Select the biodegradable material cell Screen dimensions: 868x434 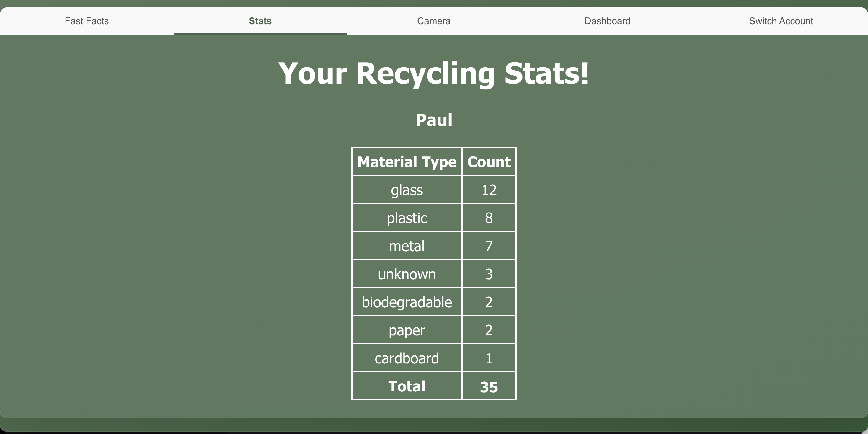(x=407, y=302)
